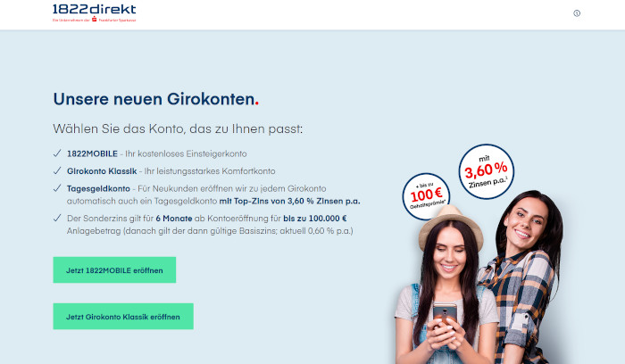Click the checkmark beside the Sonderzins line
Viewport: 625px width, 364px height.
[57, 218]
